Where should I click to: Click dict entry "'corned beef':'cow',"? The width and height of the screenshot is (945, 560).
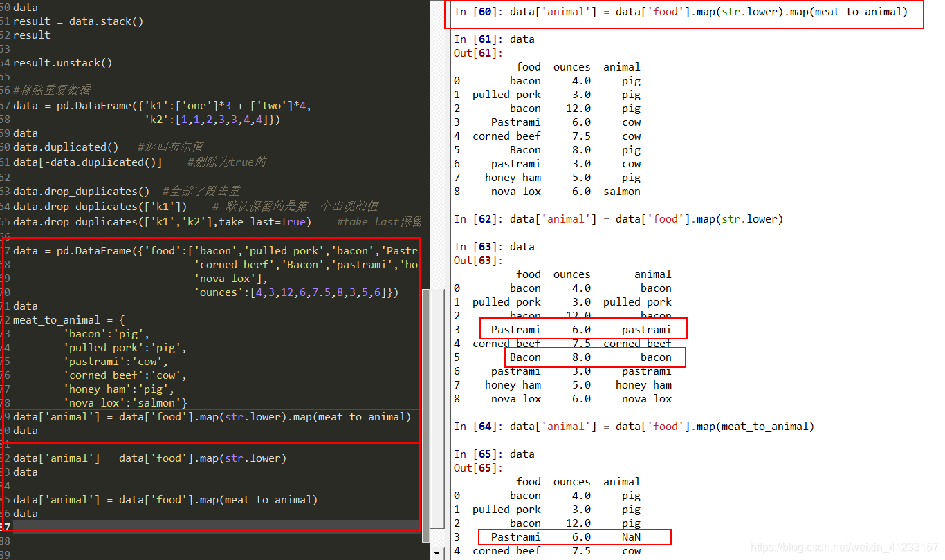pyautogui.click(x=125, y=375)
